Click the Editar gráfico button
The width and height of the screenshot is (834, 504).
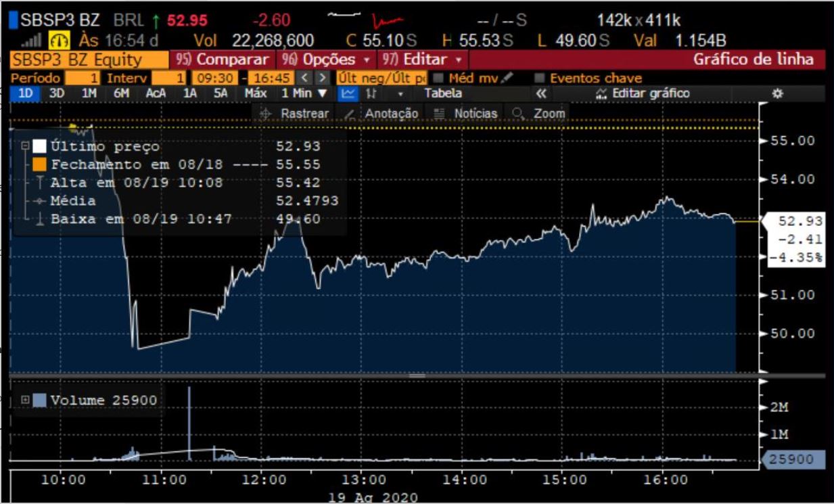(x=643, y=93)
